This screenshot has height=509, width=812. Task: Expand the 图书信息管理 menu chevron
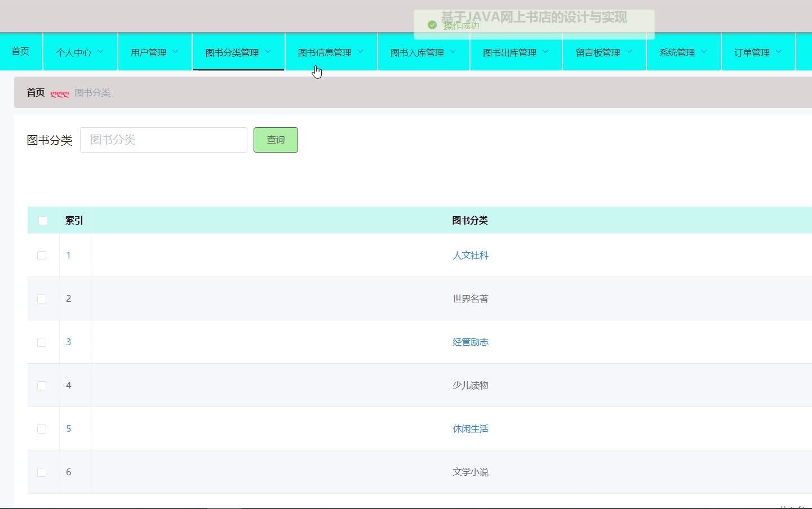[361, 52]
